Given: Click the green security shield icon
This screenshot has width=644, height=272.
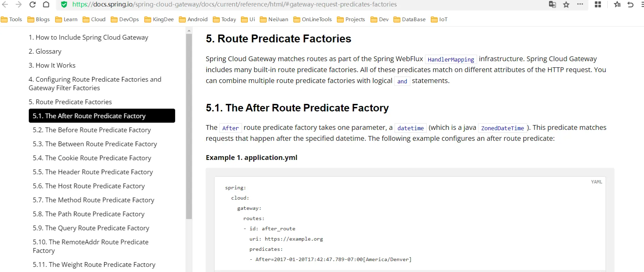Looking at the screenshot, I should pos(64,4).
